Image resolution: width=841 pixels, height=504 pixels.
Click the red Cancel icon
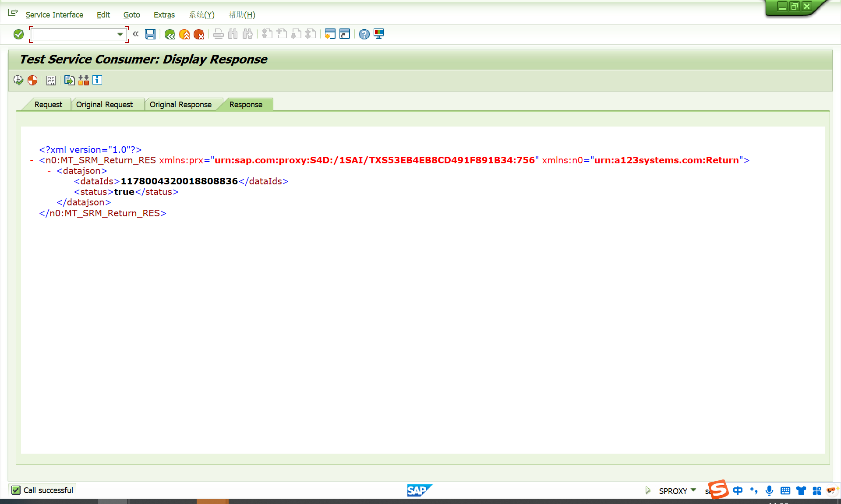click(199, 34)
